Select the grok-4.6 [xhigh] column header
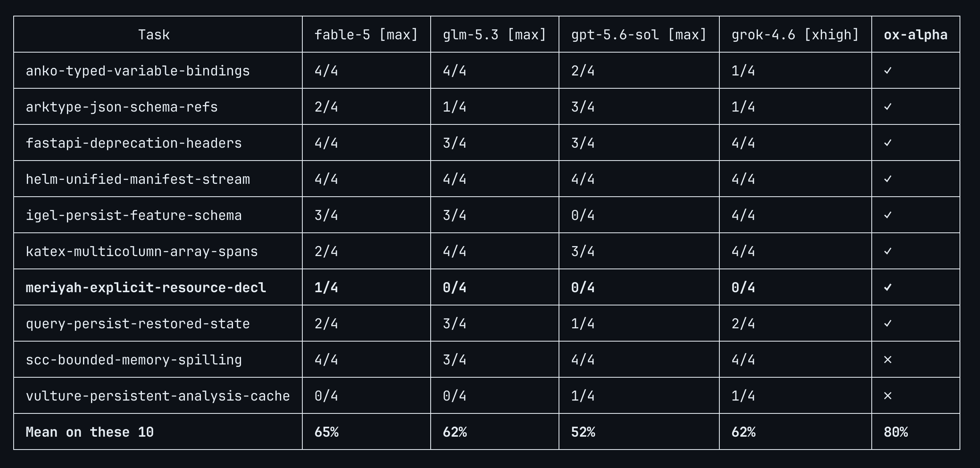 click(x=795, y=35)
